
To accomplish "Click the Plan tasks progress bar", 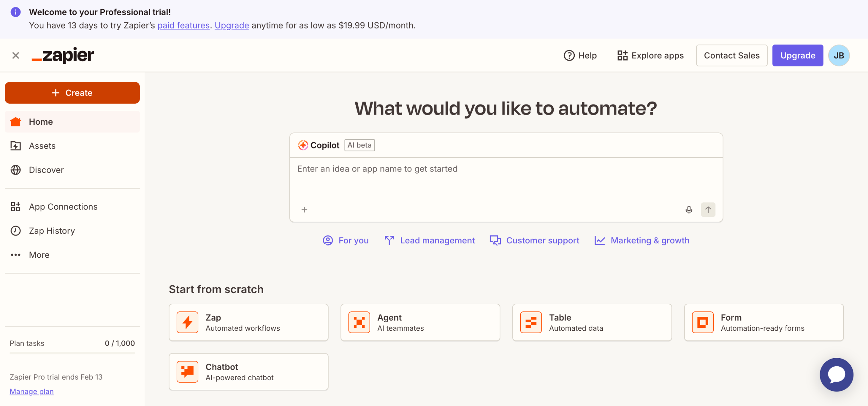I will 72,353.
